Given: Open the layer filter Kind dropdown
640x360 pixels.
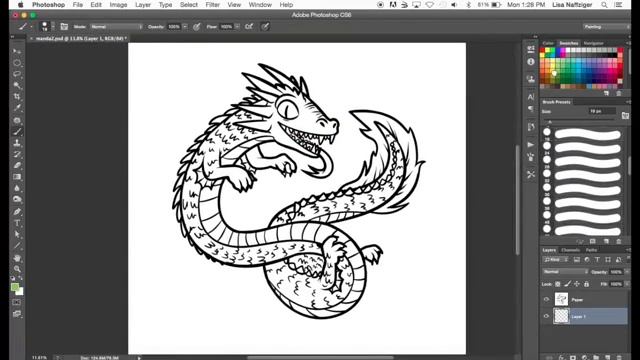Looking at the screenshot, I should click(x=556, y=260).
